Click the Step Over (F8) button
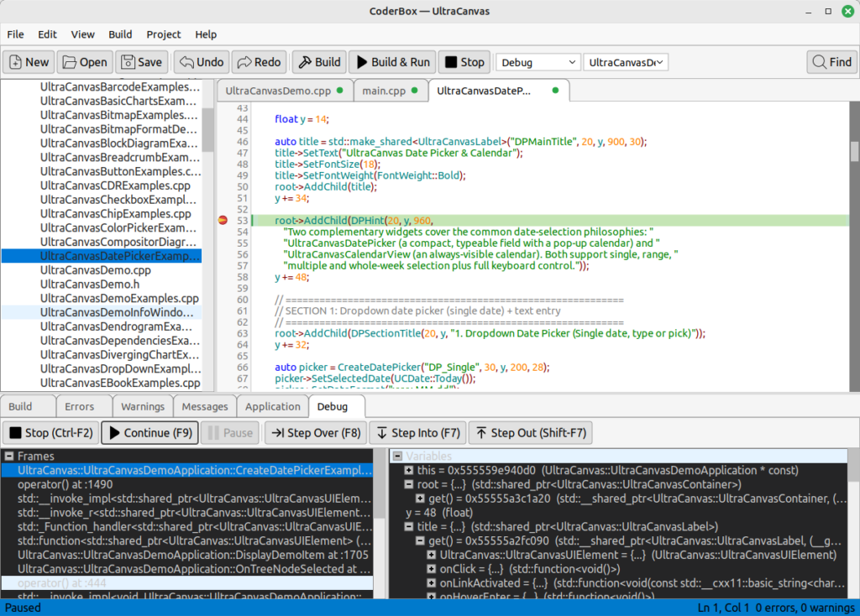This screenshot has height=616, width=860. click(x=316, y=433)
